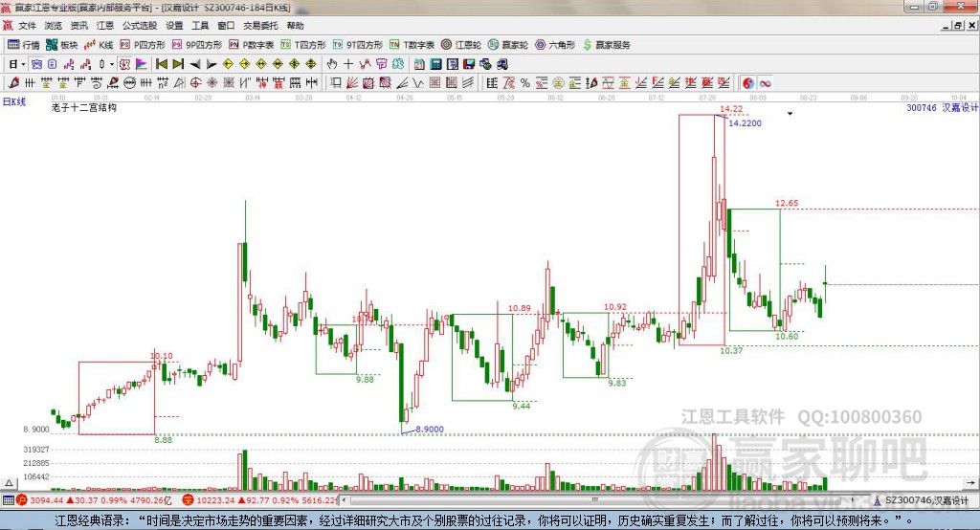The image size is (980, 530).
Task: Open the 江恩轮 tool
Action: coord(461,45)
